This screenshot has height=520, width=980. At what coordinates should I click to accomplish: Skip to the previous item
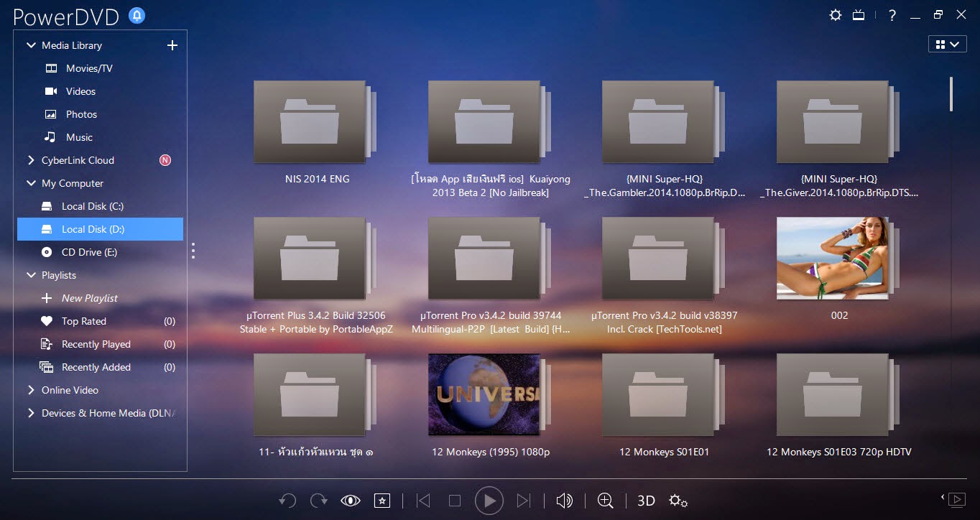coord(423,501)
